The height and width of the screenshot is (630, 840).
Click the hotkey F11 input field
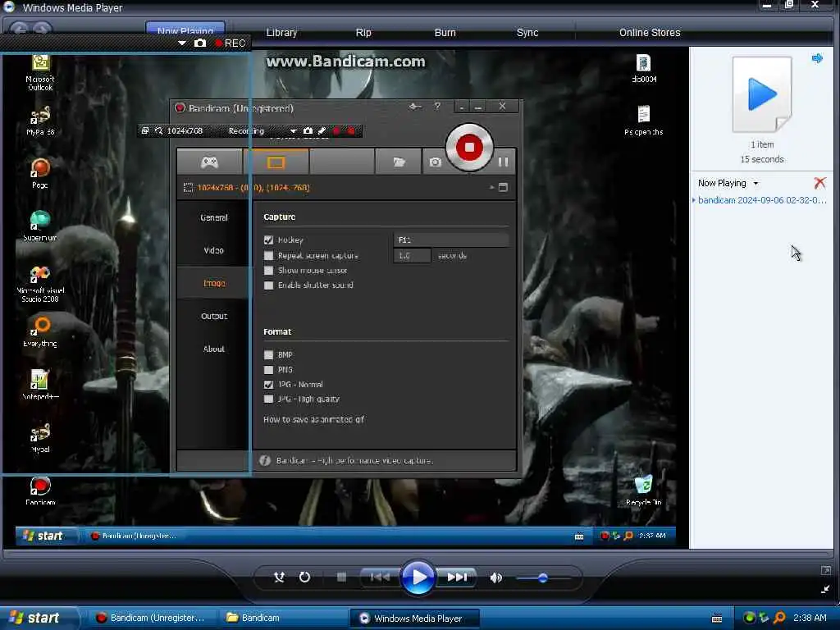(x=451, y=240)
